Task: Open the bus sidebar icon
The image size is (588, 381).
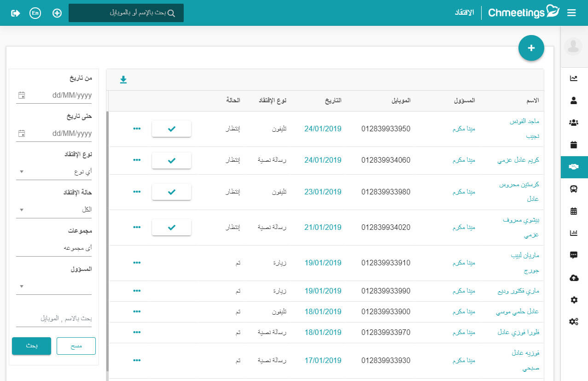Action: click(574, 189)
